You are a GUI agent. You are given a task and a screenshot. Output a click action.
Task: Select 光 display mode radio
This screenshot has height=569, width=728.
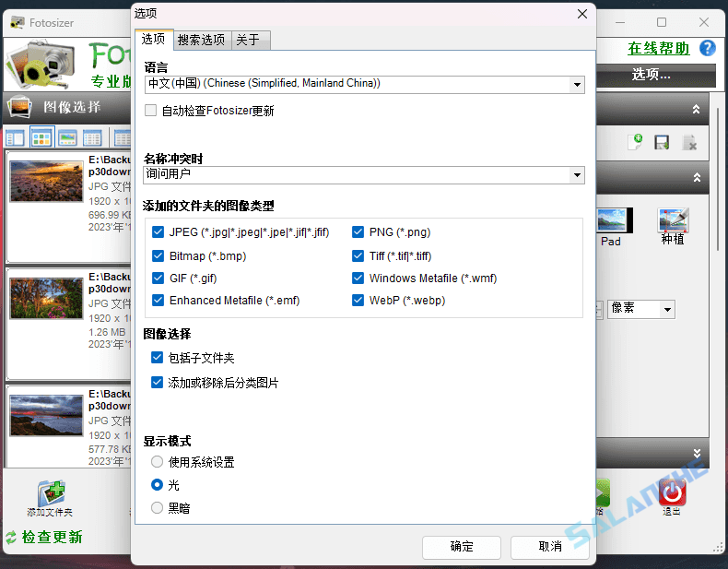157,485
